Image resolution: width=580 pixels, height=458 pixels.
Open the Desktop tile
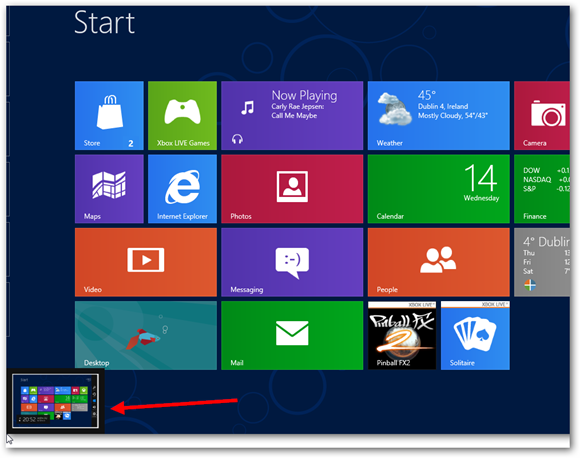pos(146,335)
